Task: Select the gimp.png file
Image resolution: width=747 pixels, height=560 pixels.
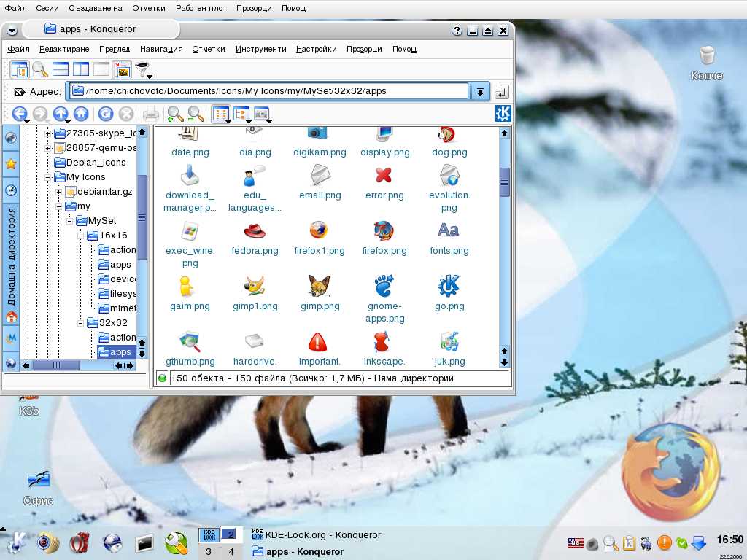Action: [x=320, y=293]
